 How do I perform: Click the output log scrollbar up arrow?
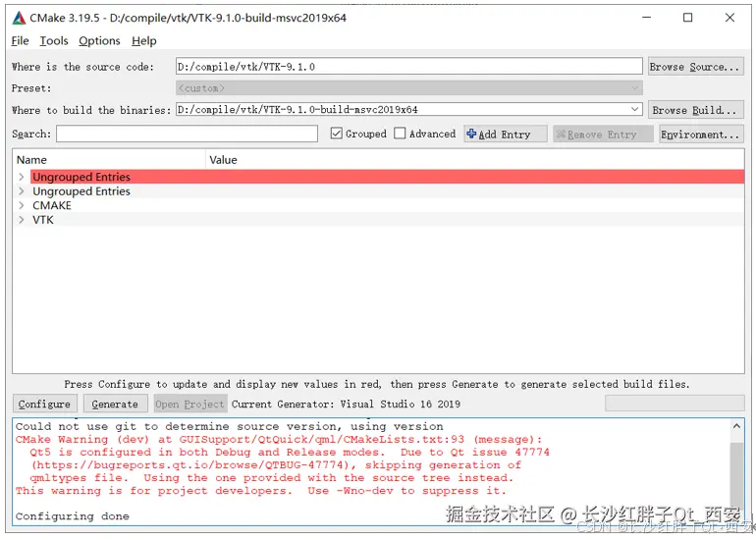[x=736, y=426]
